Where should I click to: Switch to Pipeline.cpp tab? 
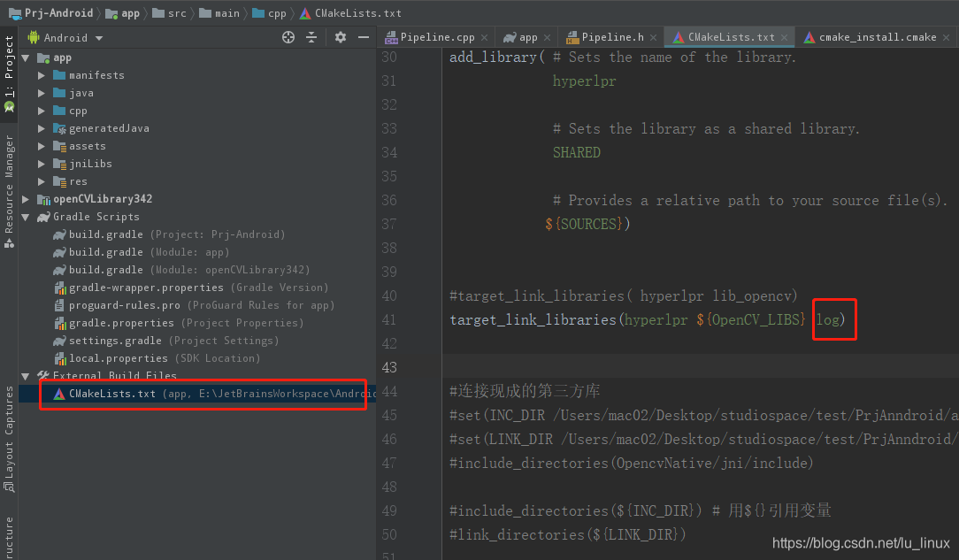[437, 37]
